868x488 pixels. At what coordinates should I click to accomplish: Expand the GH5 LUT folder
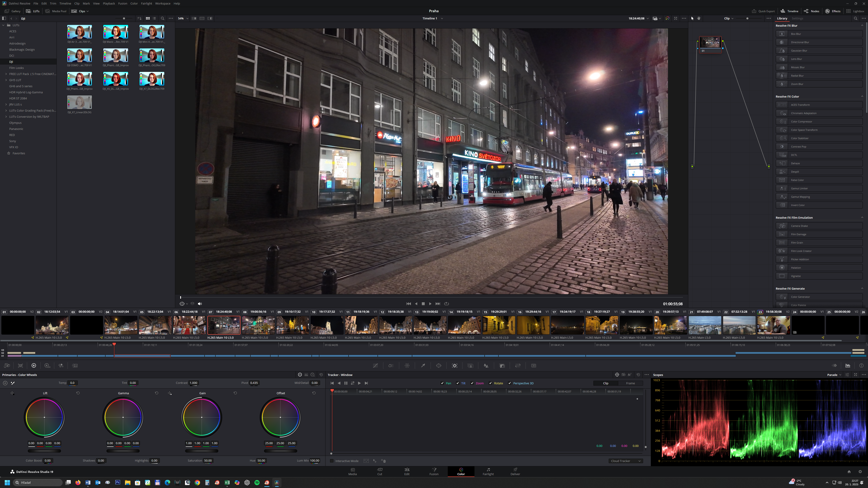6,80
